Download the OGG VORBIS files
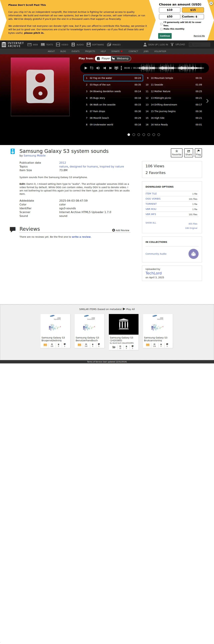 click(x=153, y=199)
